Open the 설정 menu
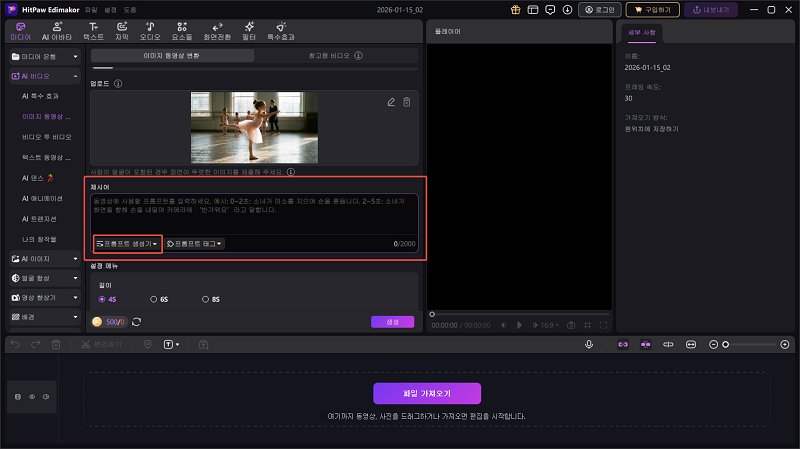Viewport: 800px width, 449px height. (x=110, y=10)
